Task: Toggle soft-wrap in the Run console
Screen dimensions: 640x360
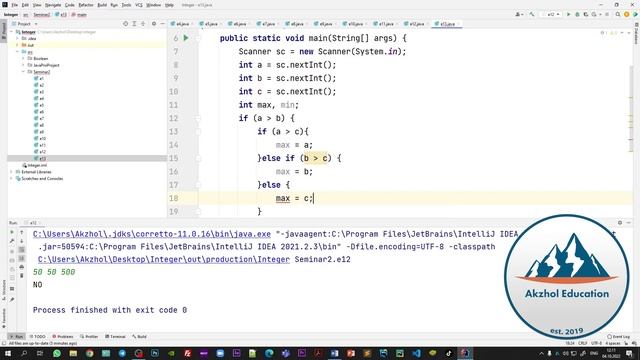Action: (x=22, y=249)
